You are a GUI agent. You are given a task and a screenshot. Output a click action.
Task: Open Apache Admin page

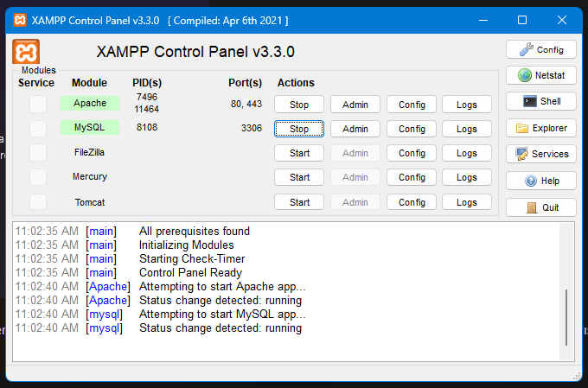(x=355, y=105)
